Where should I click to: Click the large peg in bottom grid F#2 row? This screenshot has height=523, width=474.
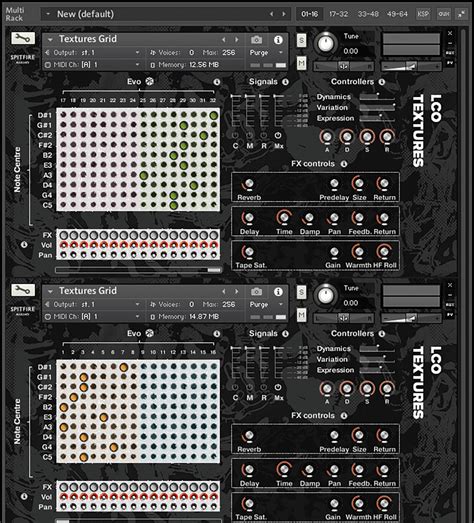[x=73, y=397]
